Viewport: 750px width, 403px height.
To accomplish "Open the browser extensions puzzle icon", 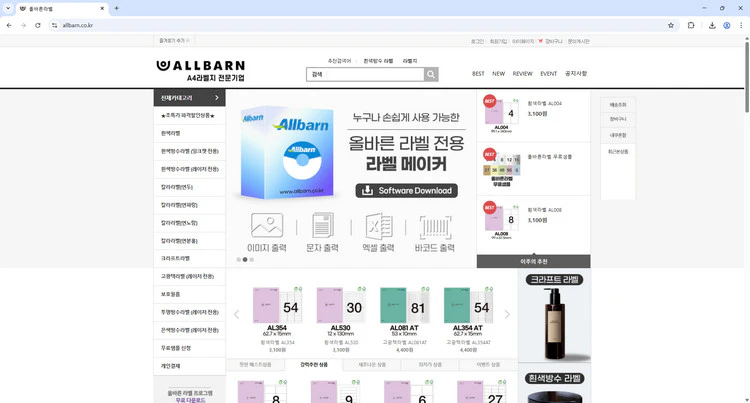I will (690, 25).
